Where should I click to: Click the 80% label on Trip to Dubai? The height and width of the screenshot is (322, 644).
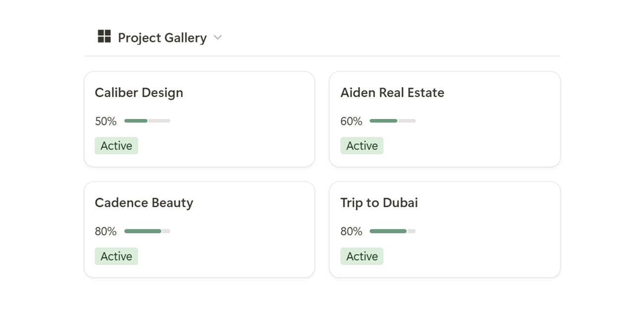(351, 231)
